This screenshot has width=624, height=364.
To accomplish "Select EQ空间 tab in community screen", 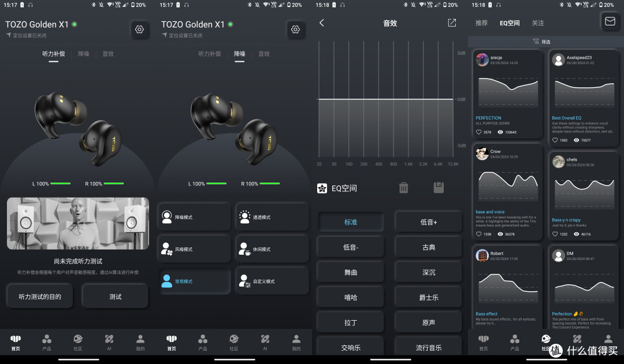I will [x=510, y=23].
